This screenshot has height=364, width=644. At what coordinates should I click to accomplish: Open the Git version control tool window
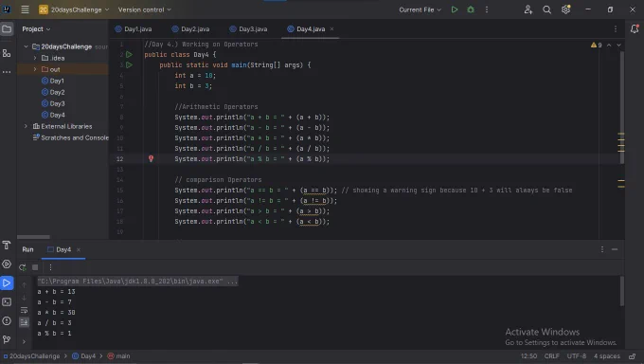click(x=7, y=339)
